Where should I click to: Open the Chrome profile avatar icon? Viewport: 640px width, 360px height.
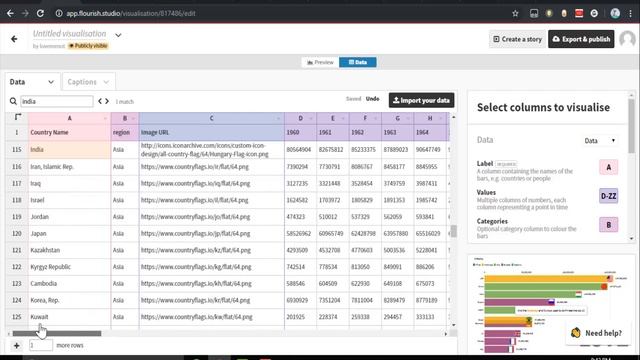click(615, 13)
